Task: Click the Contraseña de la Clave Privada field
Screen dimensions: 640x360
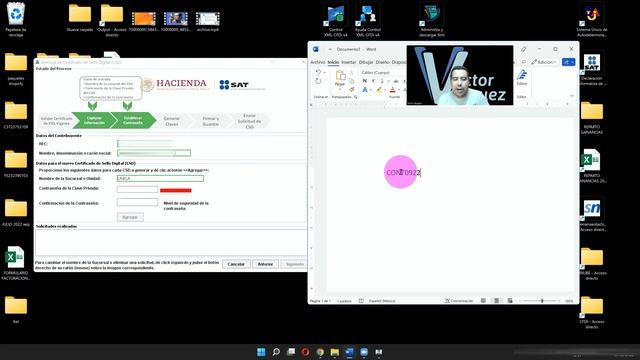Action: (x=138, y=189)
